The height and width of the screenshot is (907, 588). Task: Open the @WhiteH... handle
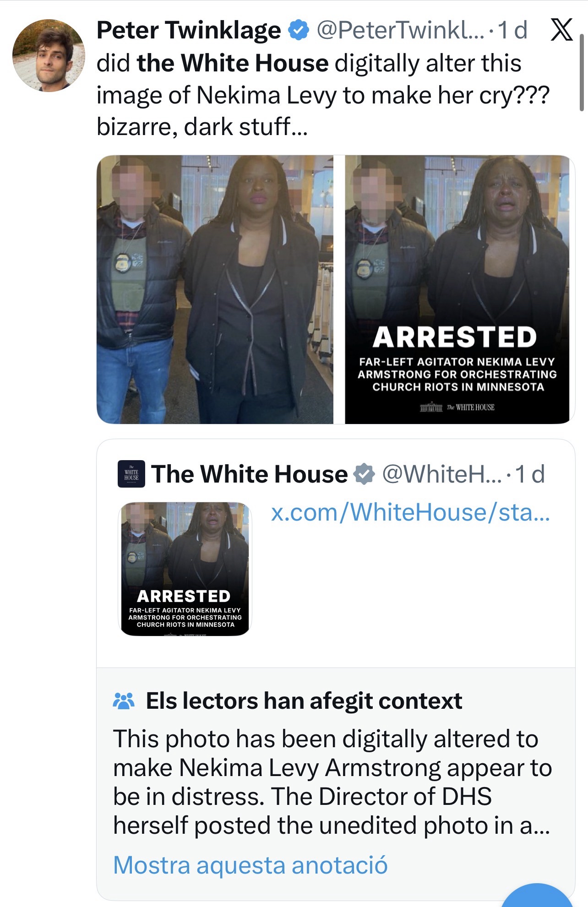click(x=442, y=474)
